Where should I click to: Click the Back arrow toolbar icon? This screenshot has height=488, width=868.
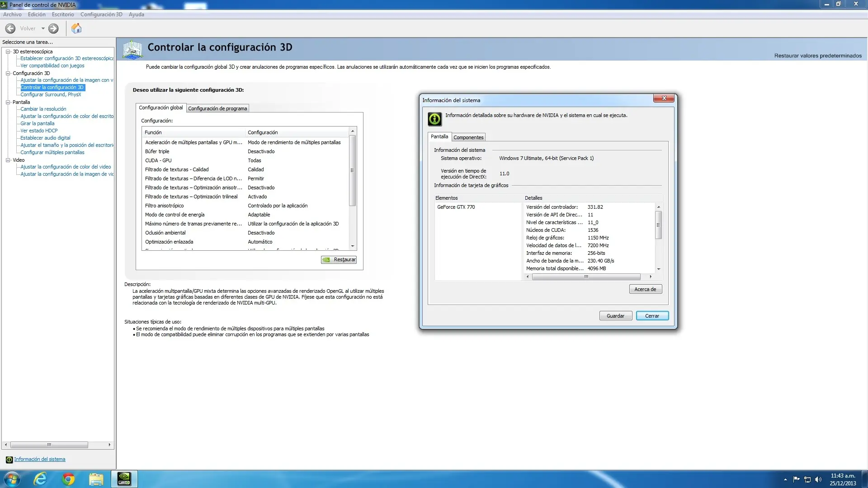10,28
